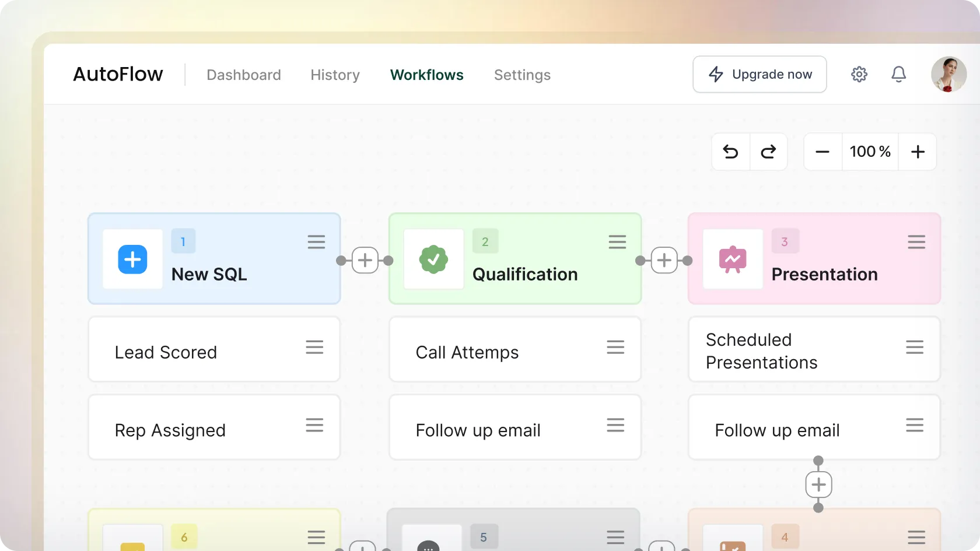Add step below Presentation's Follow up email
The width and height of the screenshot is (980, 551).
click(x=818, y=485)
